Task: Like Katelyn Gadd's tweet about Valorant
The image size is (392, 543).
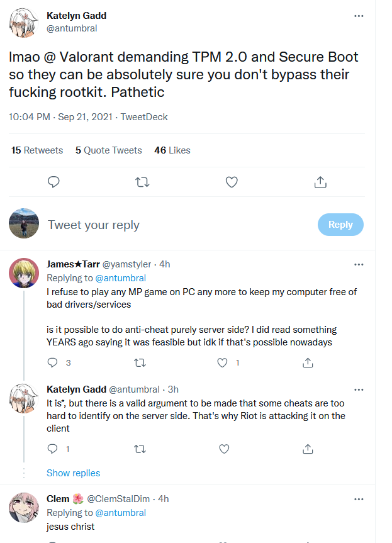Action: (x=232, y=182)
